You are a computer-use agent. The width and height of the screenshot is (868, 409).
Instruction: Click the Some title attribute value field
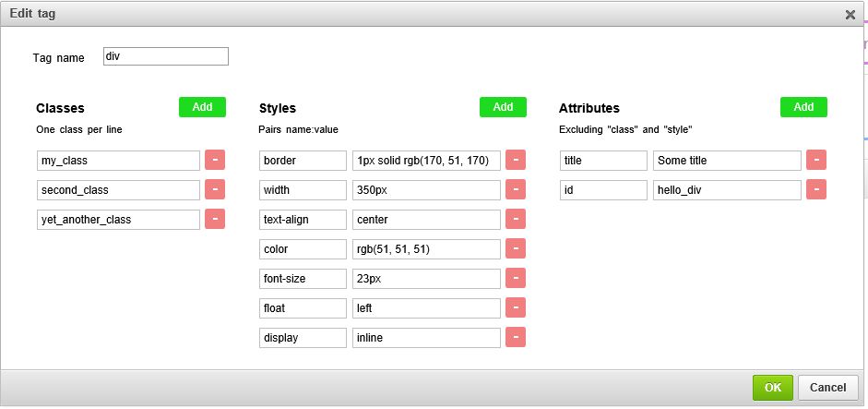(727, 161)
